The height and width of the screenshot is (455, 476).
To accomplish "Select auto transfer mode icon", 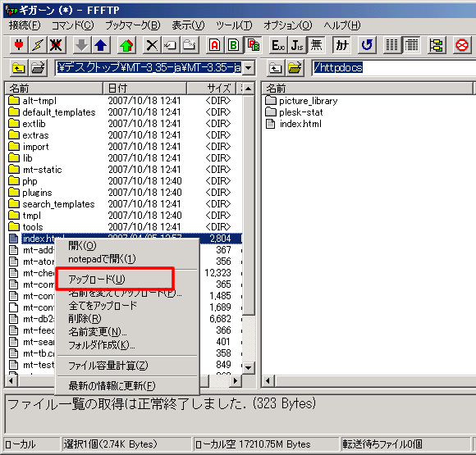I will [253, 45].
